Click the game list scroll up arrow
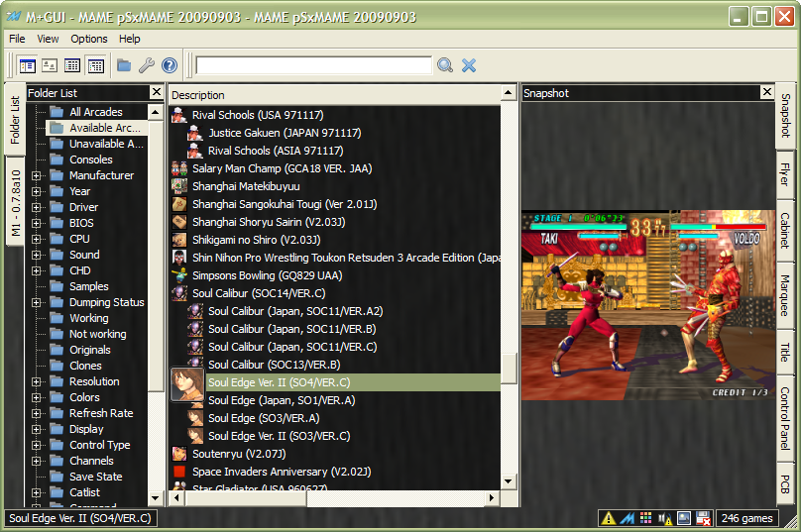This screenshot has width=801, height=532. [508, 93]
